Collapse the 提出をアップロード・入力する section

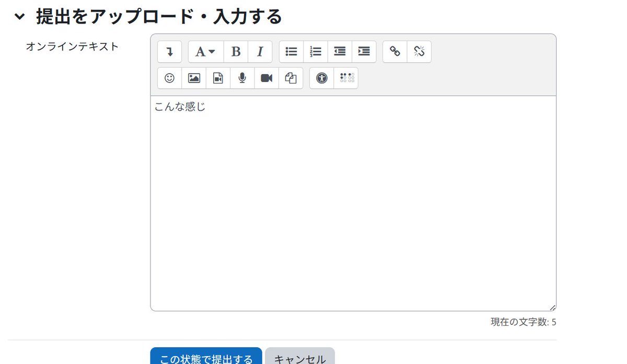[x=19, y=16]
